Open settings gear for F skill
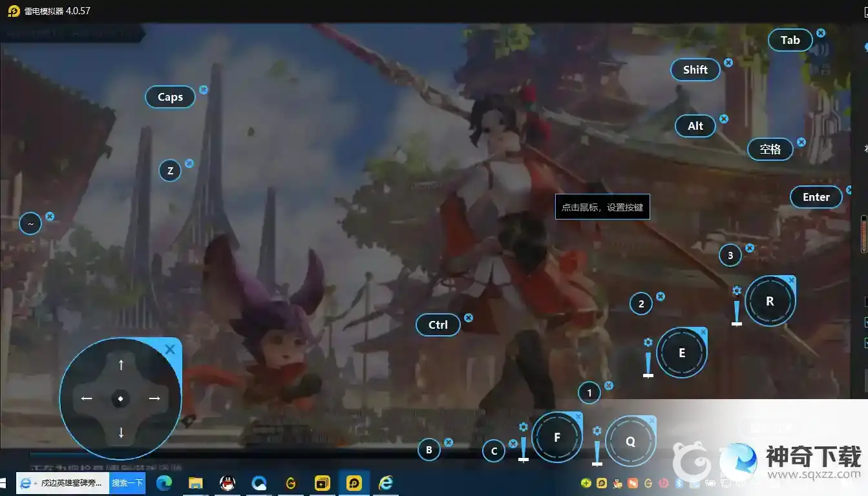Image resolution: width=868 pixels, height=496 pixels. pos(524,427)
